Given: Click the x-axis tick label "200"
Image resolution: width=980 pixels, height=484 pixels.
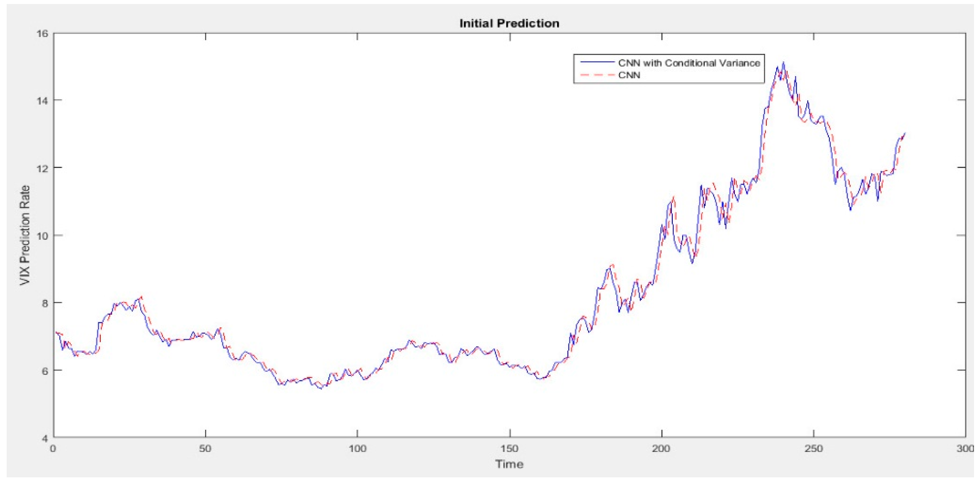Looking at the screenshot, I should (x=661, y=449).
